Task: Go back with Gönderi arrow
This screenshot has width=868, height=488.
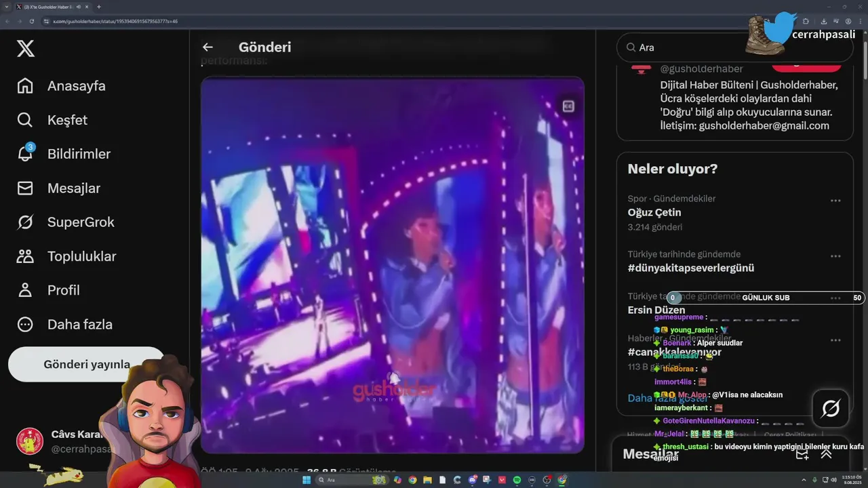Action: pyautogui.click(x=208, y=47)
